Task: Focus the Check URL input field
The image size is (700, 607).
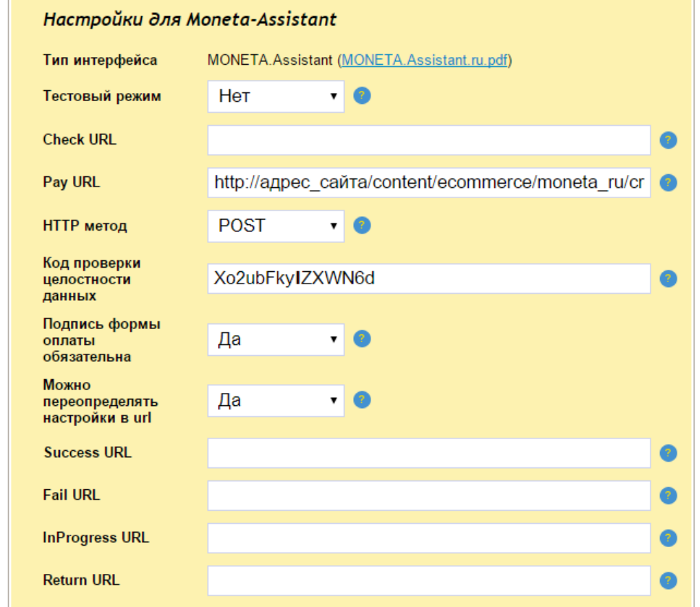Action: [429, 140]
